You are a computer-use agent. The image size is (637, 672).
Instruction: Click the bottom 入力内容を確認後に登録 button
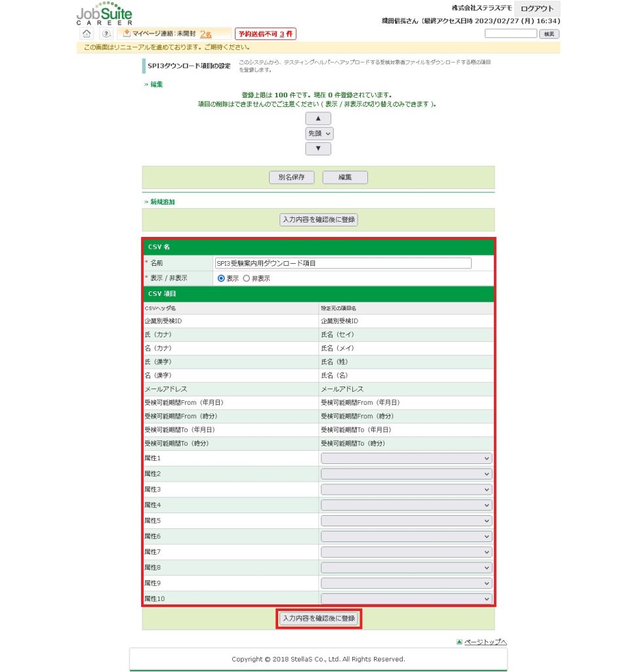(x=319, y=618)
